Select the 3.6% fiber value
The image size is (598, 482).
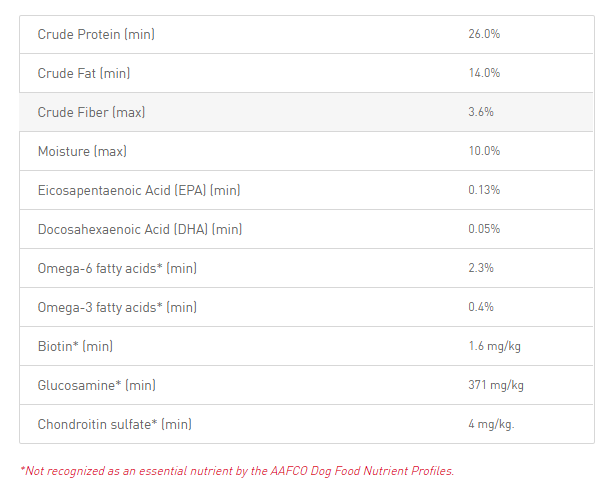481,112
